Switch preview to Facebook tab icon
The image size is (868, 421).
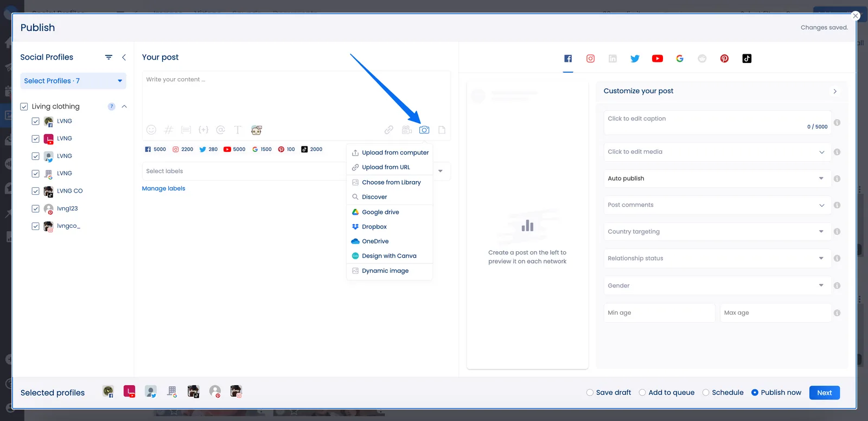(568, 59)
